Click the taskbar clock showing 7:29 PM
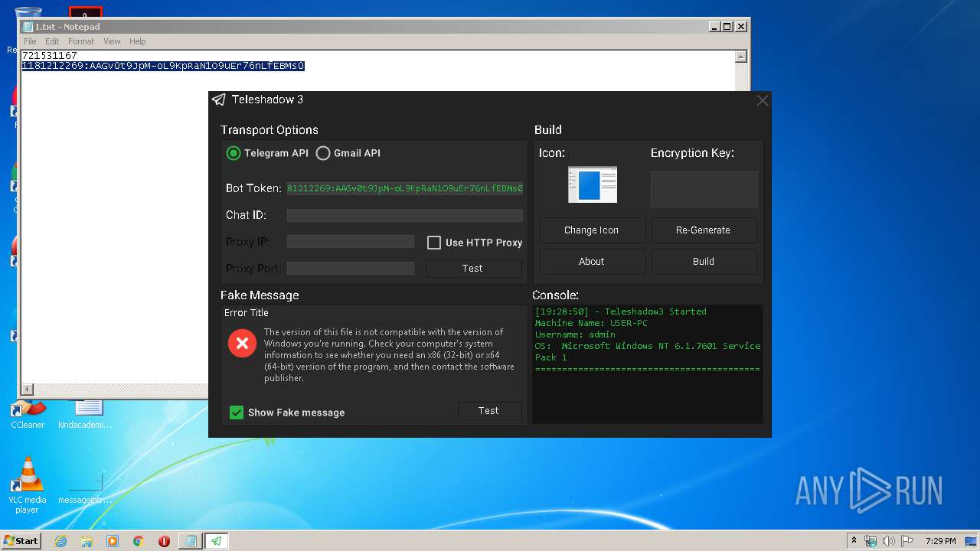Viewport: 980px width, 551px height. (940, 541)
